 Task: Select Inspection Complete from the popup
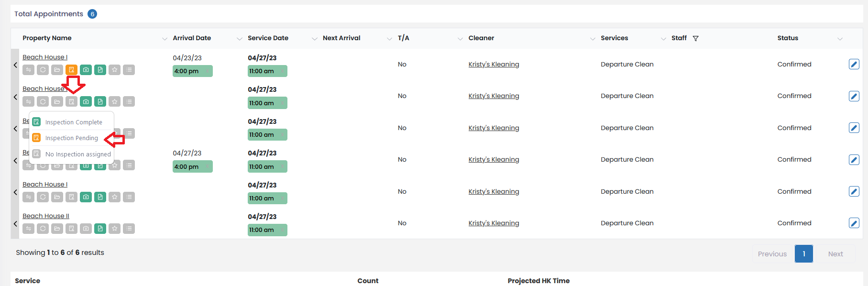(x=73, y=122)
